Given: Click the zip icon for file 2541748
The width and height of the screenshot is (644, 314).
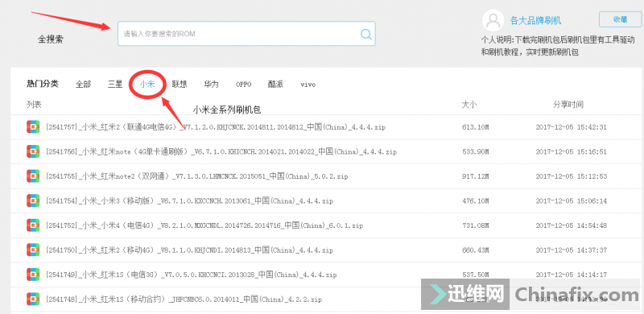Looking at the screenshot, I should pyautogui.click(x=33, y=299).
